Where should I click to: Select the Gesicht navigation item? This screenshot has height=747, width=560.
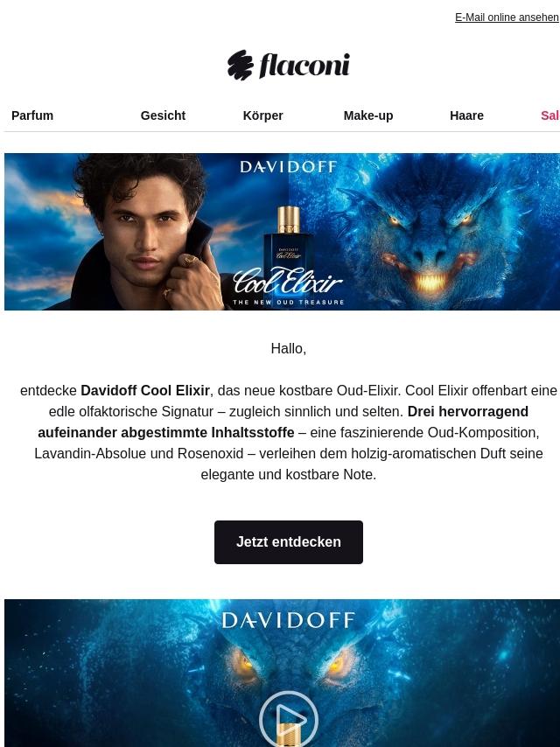coord(163,115)
